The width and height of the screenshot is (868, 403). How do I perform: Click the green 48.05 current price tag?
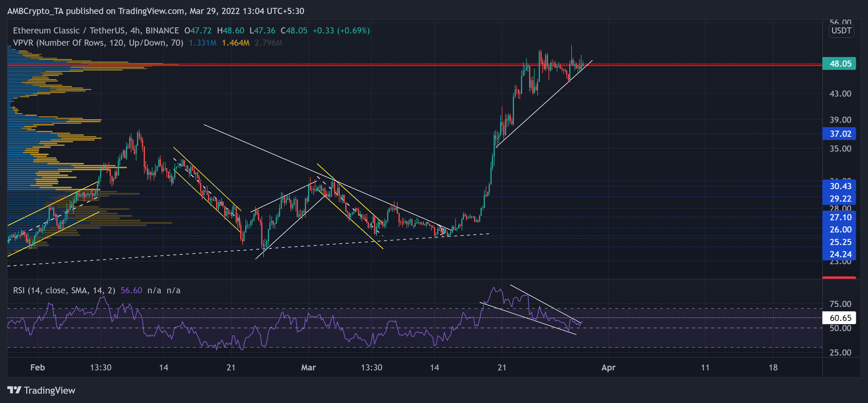click(839, 64)
